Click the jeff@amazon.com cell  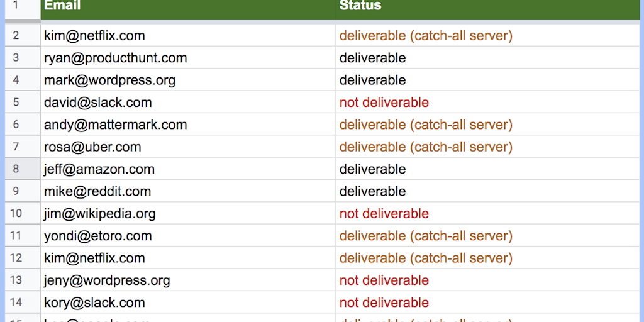coord(188,169)
